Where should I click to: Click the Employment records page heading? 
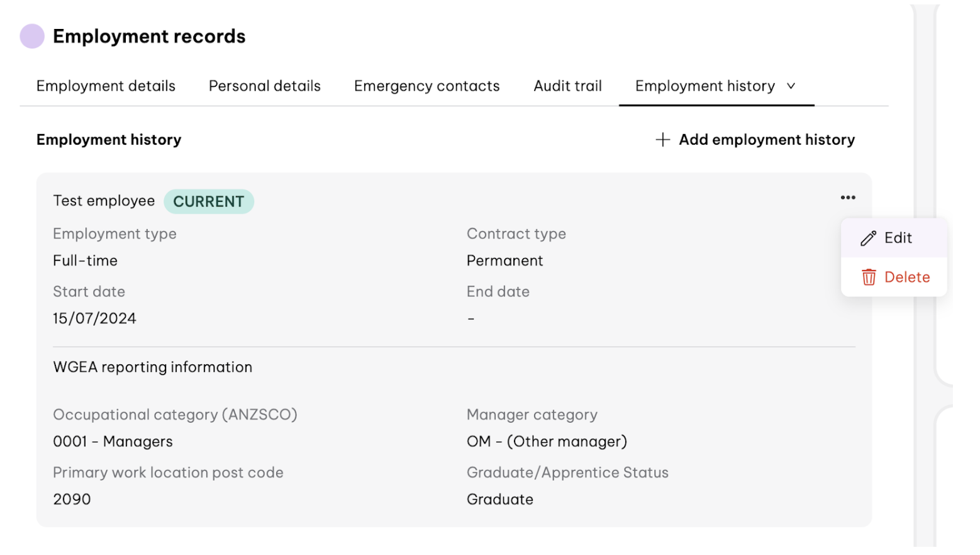[x=149, y=36]
